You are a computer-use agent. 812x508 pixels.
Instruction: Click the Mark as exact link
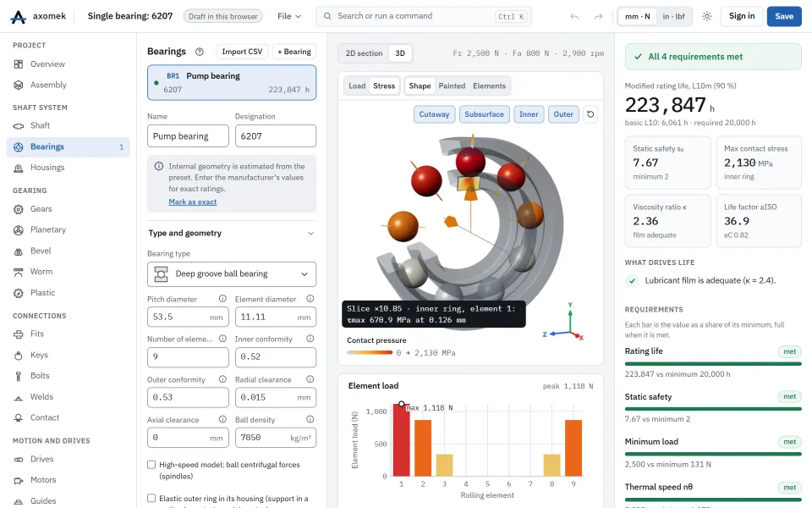click(x=193, y=202)
